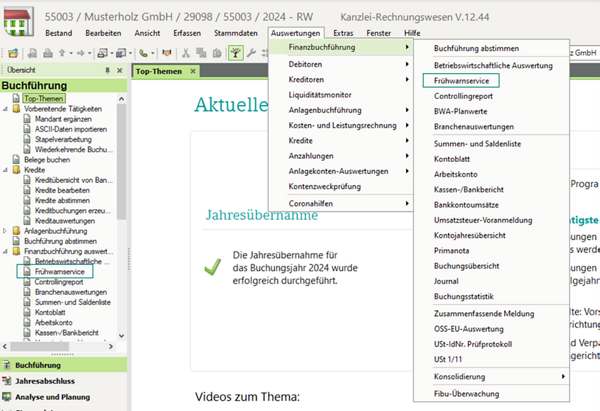Click the screen print window icon
The height and width of the screenshot is (411, 600).
pyautogui.click(x=102, y=53)
